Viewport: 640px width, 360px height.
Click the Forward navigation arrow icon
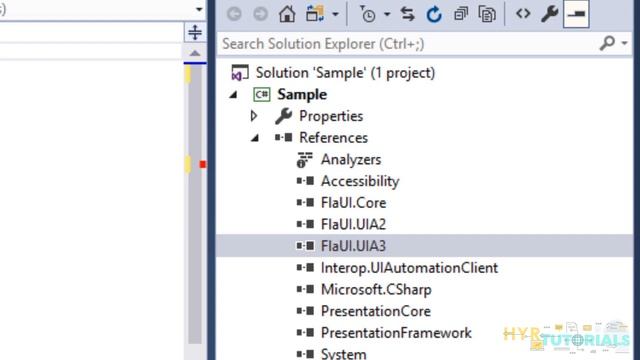[x=260, y=14]
